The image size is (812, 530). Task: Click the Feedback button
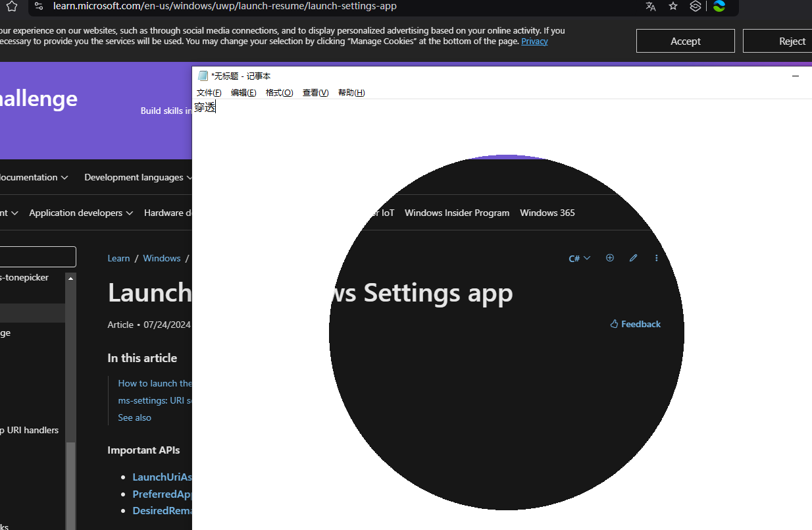click(636, 324)
